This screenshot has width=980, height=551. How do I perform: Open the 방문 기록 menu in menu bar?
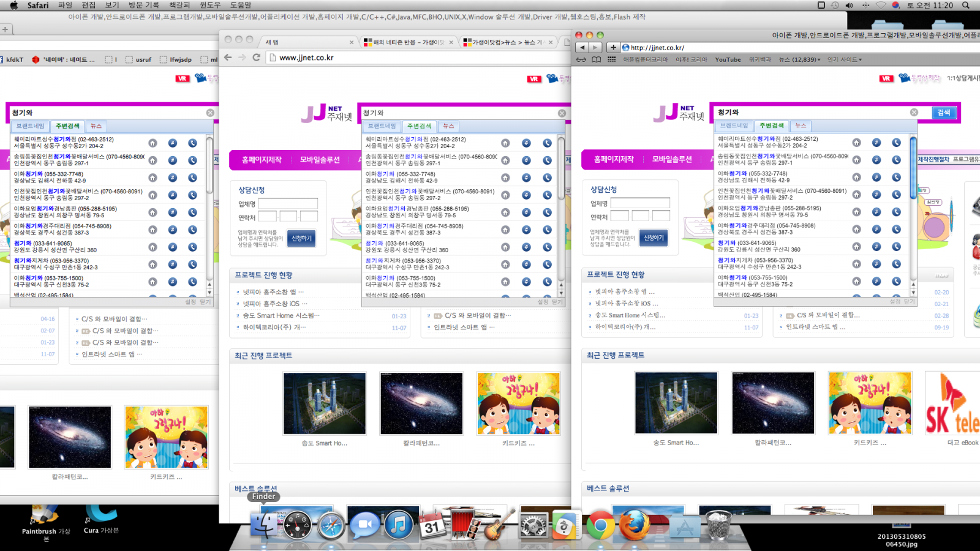pyautogui.click(x=144, y=6)
